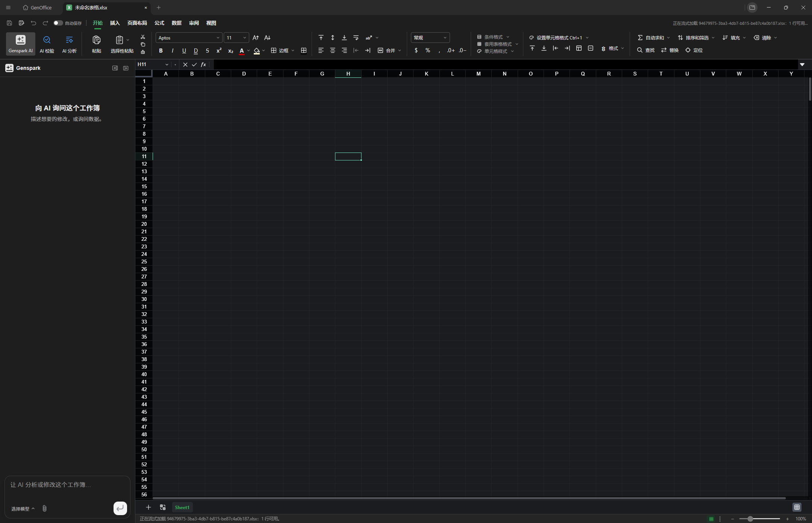This screenshot has height=523, width=812.
Task: Toggle subscript formatting
Action: 231,50
